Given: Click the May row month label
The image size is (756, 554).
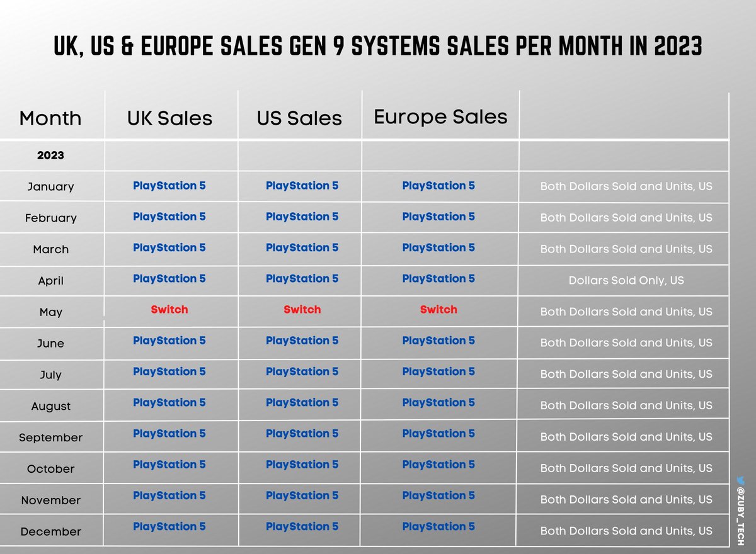Looking at the screenshot, I should point(50,312).
